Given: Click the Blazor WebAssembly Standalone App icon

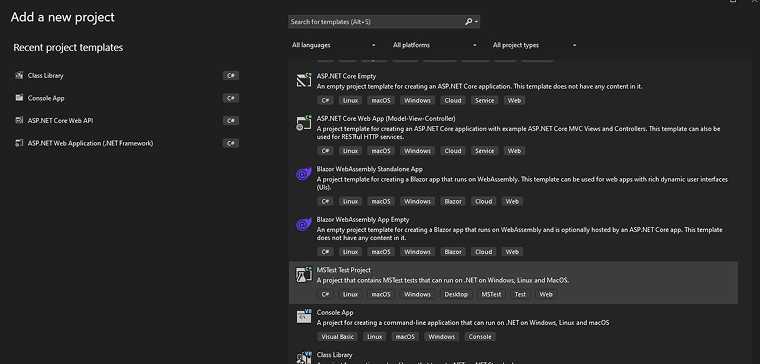Looking at the screenshot, I should click(304, 174).
